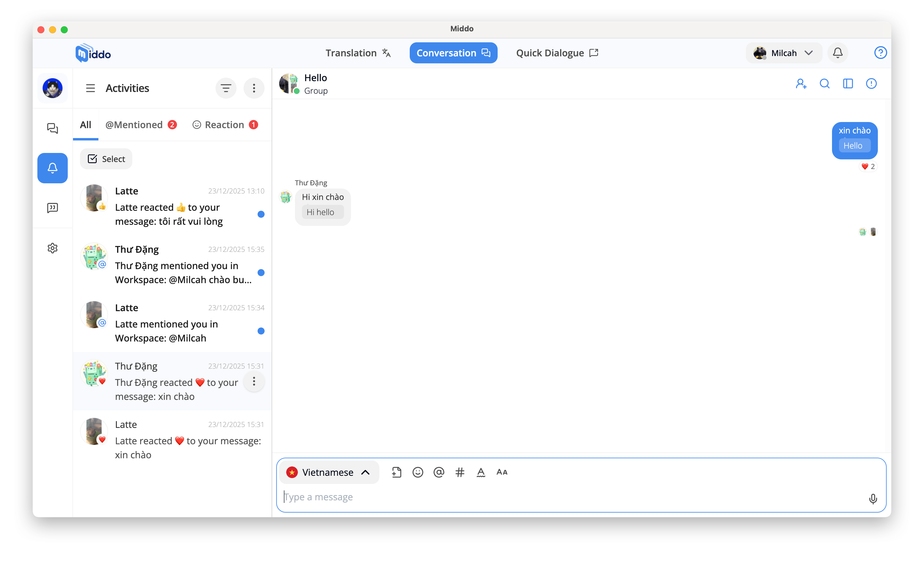Open the settings gear in left sidebar
Viewport: 924px width, 561px height.
(x=53, y=248)
